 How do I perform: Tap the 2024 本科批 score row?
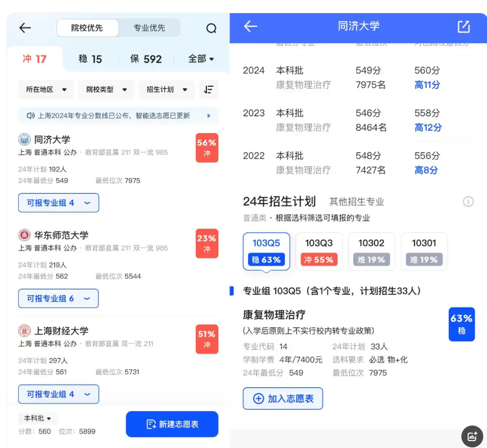coord(357,77)
